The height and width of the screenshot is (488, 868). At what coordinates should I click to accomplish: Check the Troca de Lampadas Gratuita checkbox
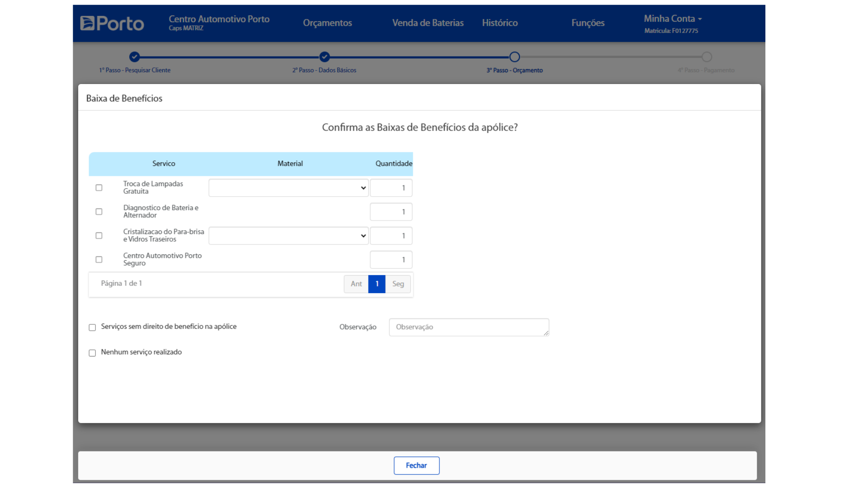pos(99,188)
